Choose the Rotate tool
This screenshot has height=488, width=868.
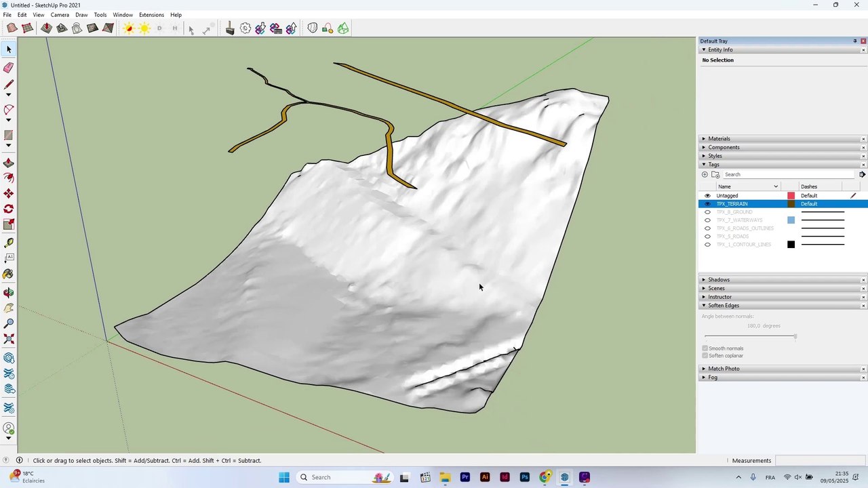9,209
